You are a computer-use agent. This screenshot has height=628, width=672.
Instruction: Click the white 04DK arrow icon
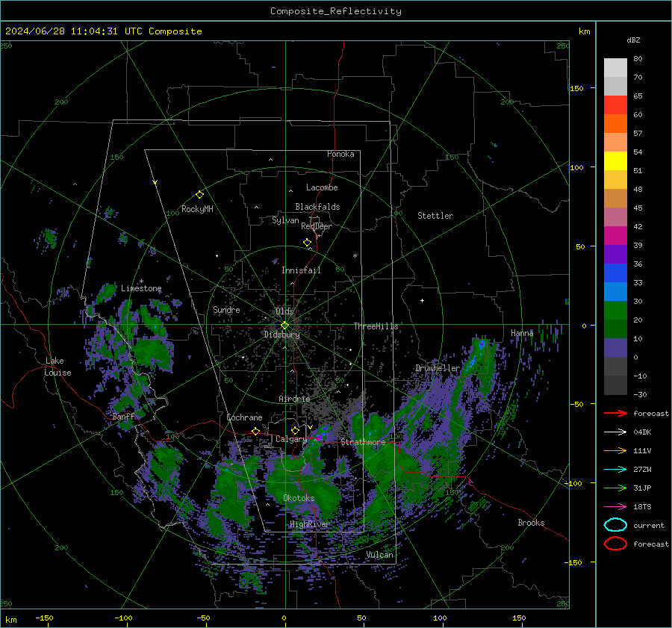615,432
